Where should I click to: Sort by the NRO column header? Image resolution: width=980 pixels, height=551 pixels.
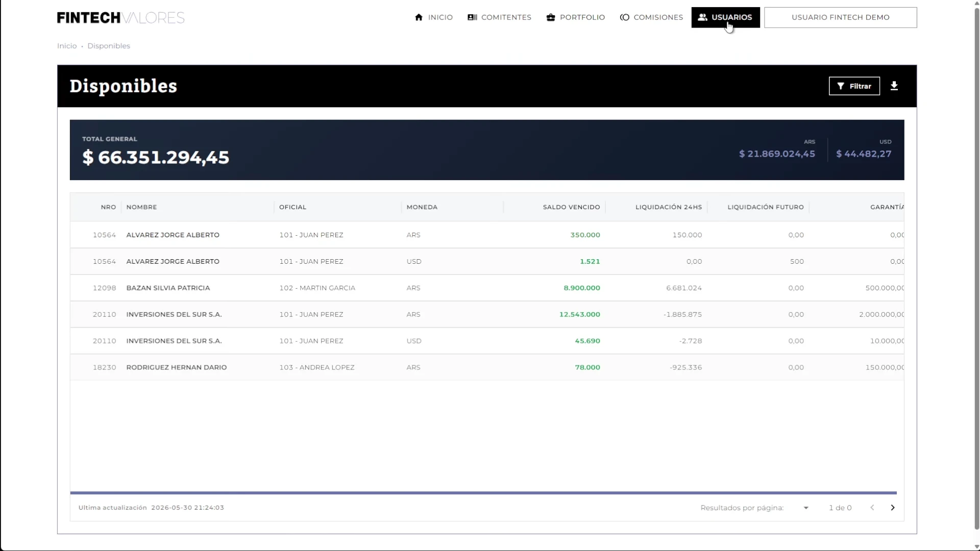[108, 207]
